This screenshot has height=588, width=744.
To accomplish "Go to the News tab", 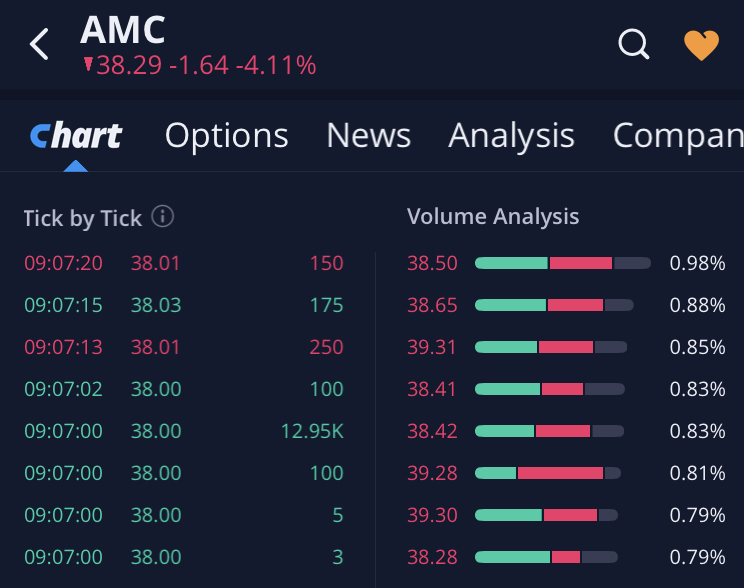I will 368,136.
